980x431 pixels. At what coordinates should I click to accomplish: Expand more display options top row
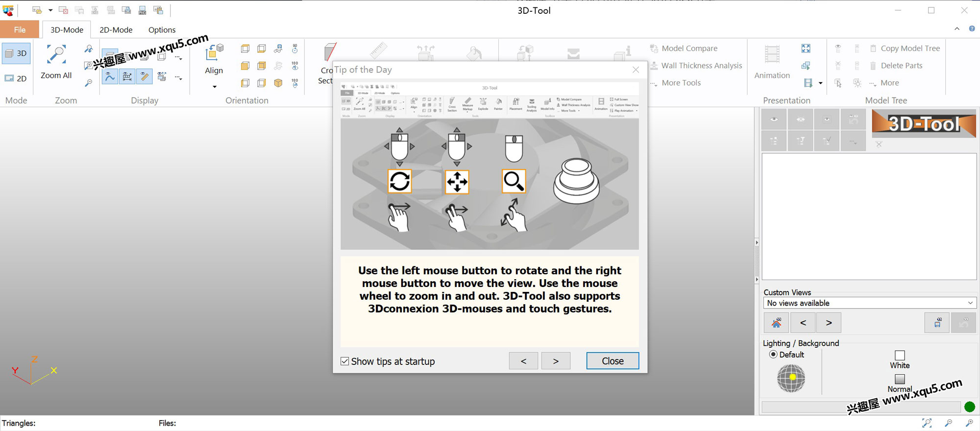tap(178, 58)
